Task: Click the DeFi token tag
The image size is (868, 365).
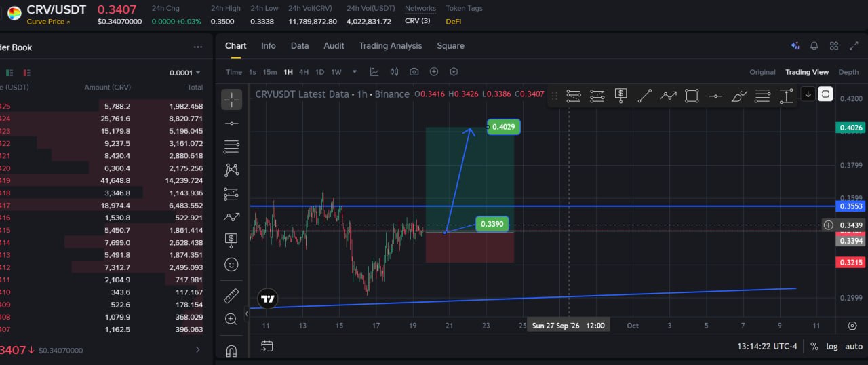Action: point(453,21)
